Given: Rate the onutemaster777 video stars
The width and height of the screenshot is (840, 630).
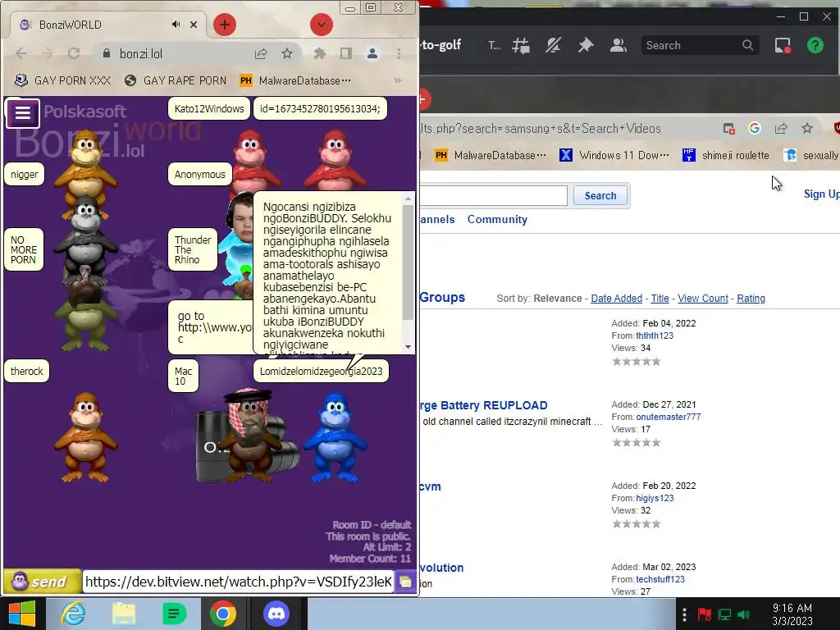Looking at the screenshot, I should click(637, 442).
